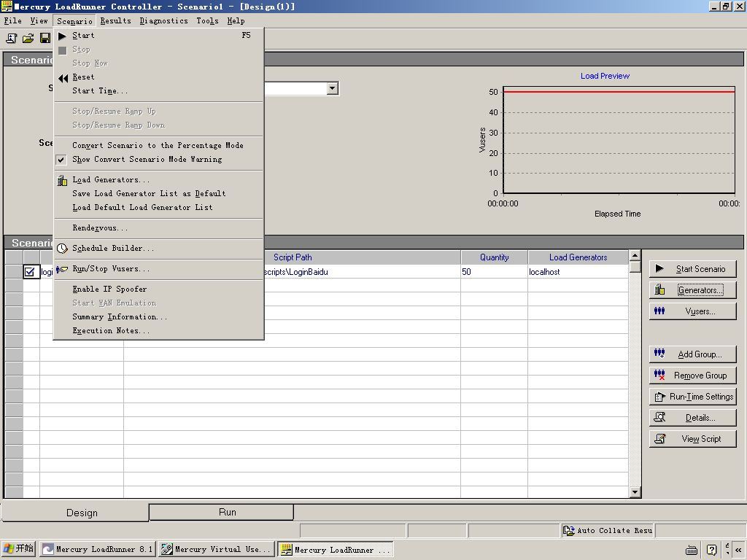Click Enable IP Spoofer menu entry

[x=158, y=289]
